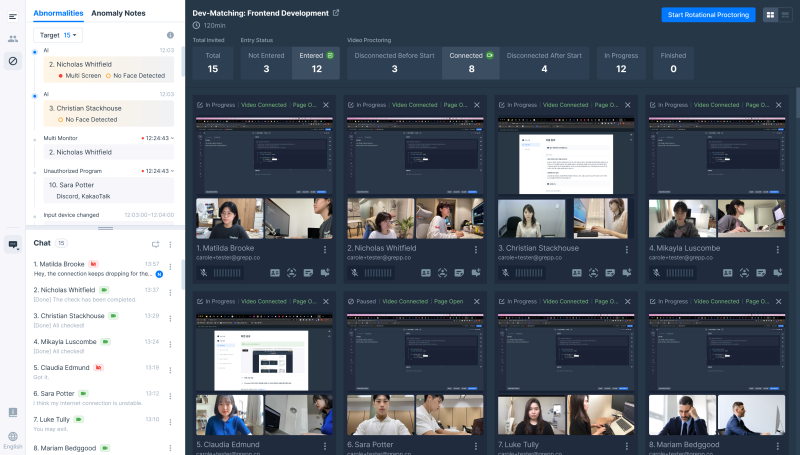
Task: Switch to list view layout
Action: [785, 14]
